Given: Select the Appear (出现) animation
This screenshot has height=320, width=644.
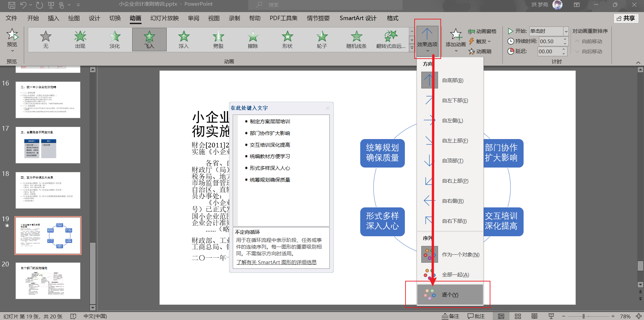Looking at the screenshot, I should coord(80,40).
